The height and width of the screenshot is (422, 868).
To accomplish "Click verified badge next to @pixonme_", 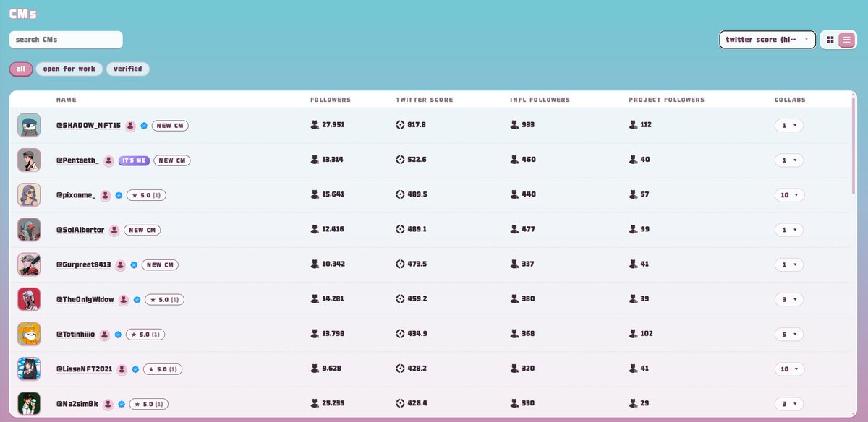I will 119,195.
